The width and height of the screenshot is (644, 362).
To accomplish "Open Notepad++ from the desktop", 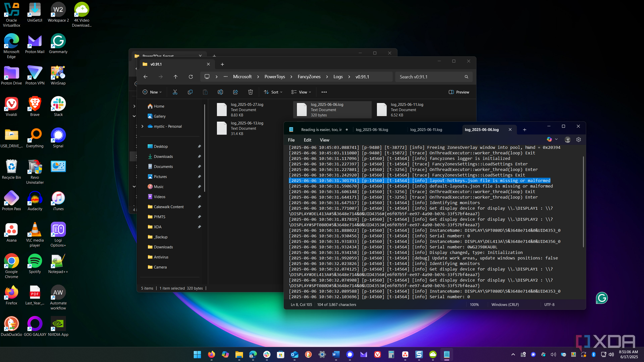I will 58,264.
